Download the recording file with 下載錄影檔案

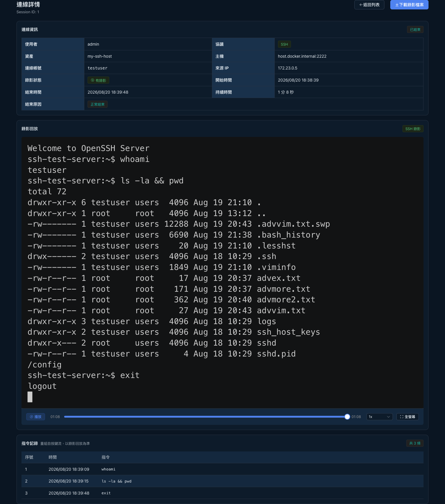409,5
